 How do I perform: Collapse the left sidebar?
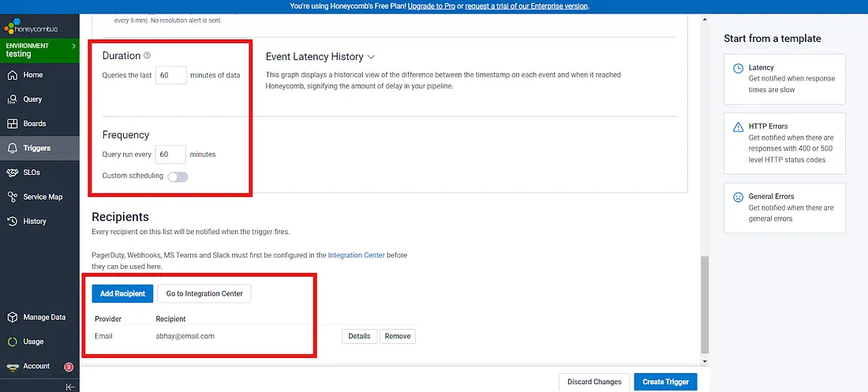[x=70, y=386]
